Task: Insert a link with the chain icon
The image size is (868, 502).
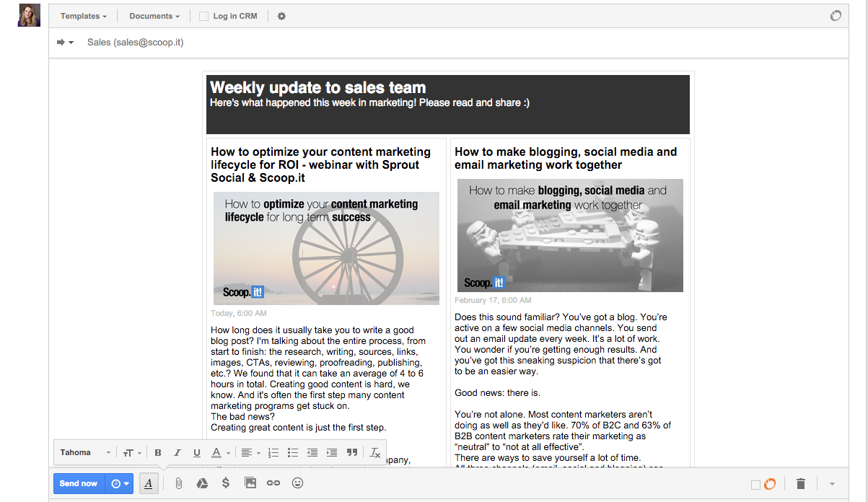Action: pyautogui.click(x=273, y=483)
